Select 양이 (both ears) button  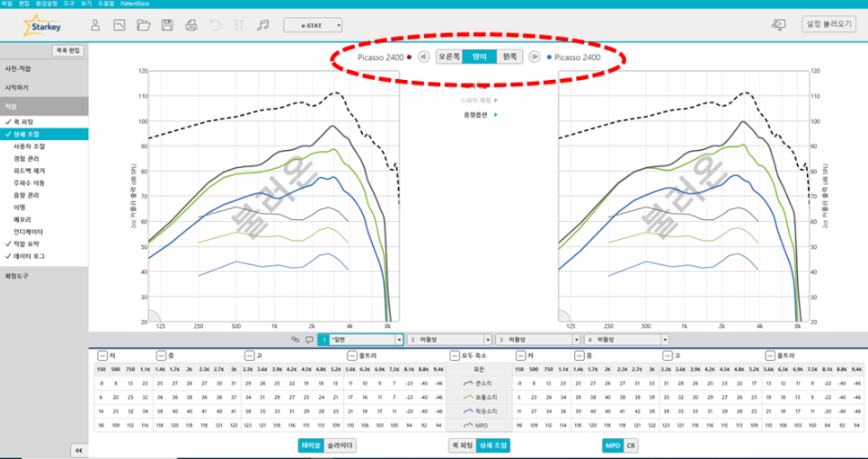(479, 57)
